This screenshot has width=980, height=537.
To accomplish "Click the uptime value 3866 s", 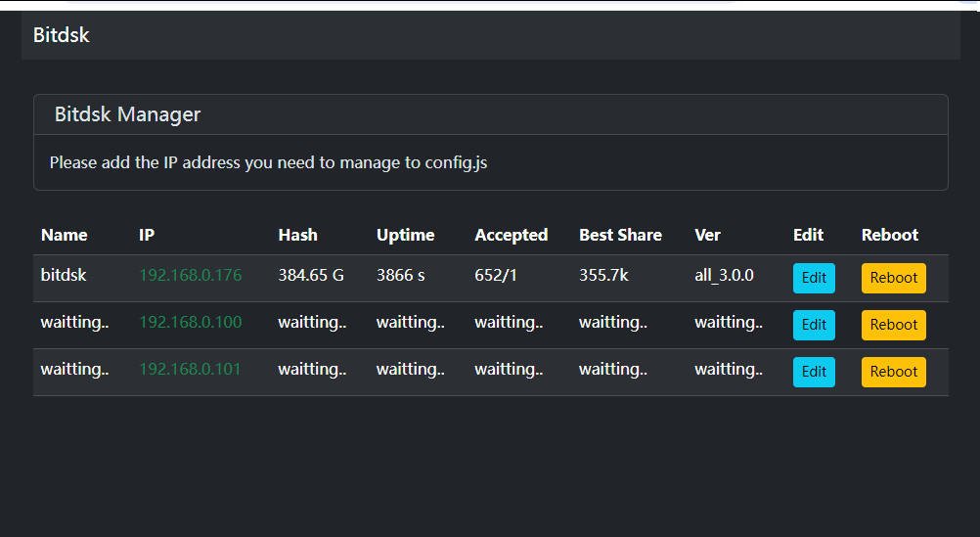I will click(x=400, y=275).
